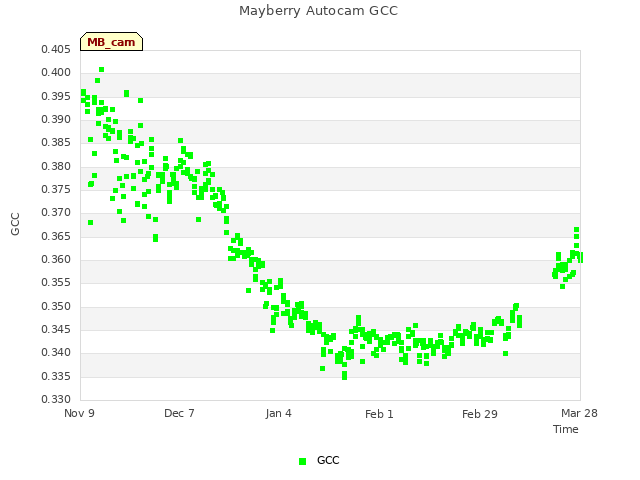The height and width of the screenshot is (480, 640).
Task: Click the 0.340 y-axis value
Action: click(56, 353)
